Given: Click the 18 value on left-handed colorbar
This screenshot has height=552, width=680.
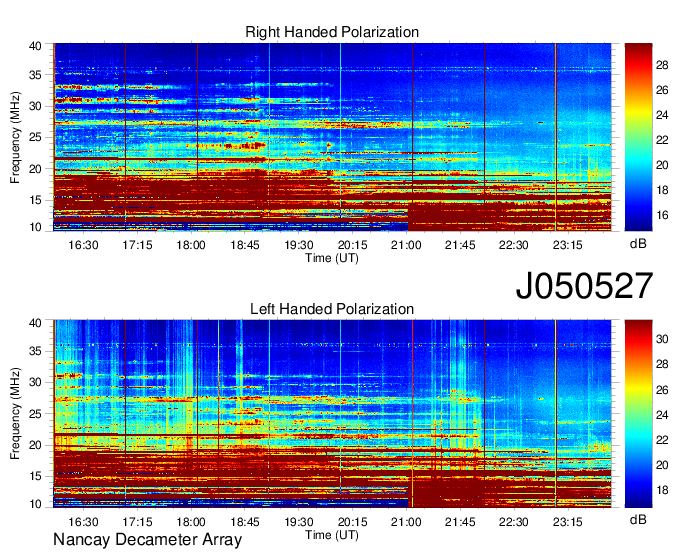Looking at the screenshot, I should 662,490.
